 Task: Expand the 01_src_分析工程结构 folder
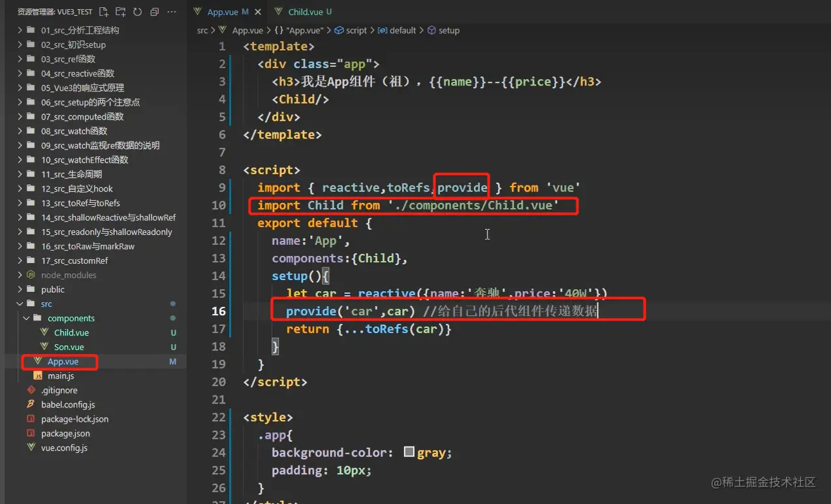pyautogui.click(x=20, y=30)
